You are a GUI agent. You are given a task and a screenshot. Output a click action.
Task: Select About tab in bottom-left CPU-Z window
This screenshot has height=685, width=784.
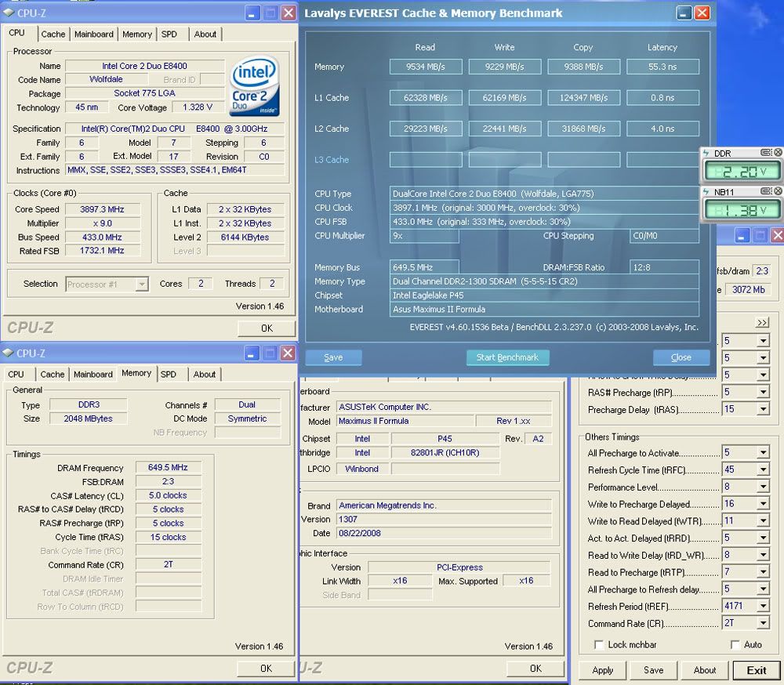click(205, 374)
